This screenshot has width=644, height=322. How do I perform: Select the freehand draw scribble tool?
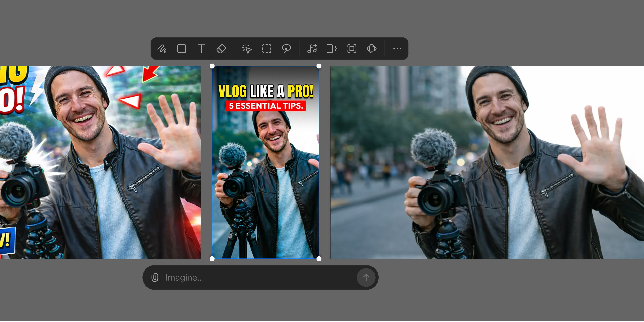(x=161, y=49)
